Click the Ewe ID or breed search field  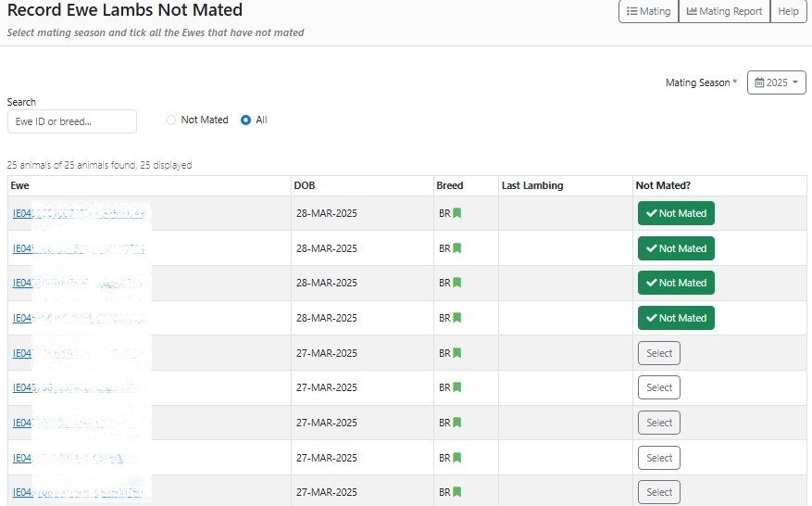click(71, 121)
